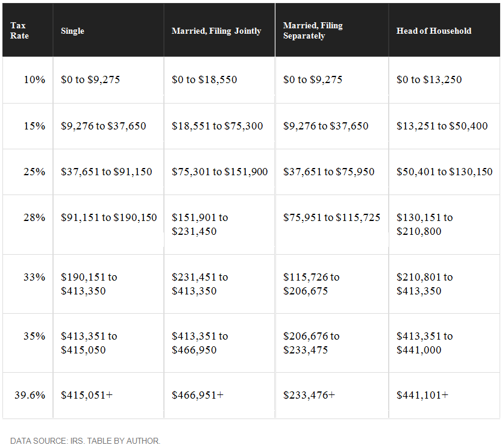Click the 'Head of Household' header
Screen dimensions: 502x448
433,31
